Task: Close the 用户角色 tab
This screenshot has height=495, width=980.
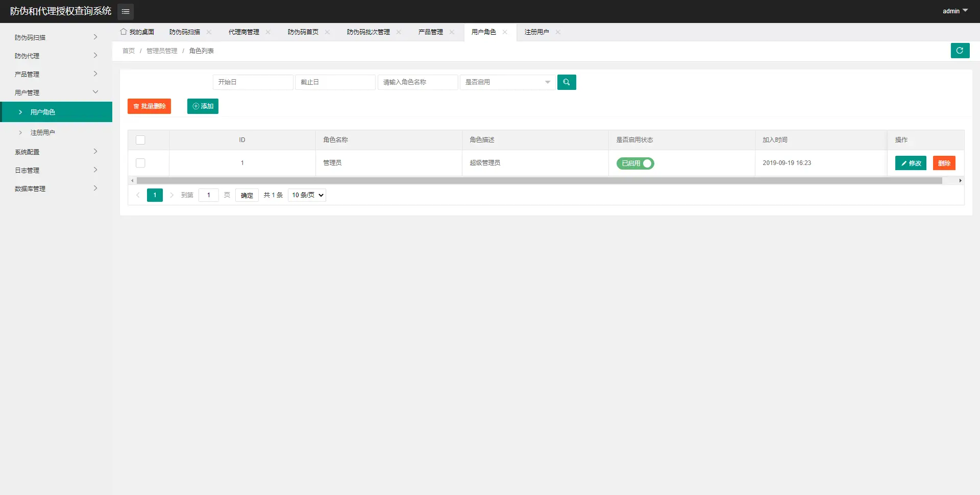Action: click(505, 32)
